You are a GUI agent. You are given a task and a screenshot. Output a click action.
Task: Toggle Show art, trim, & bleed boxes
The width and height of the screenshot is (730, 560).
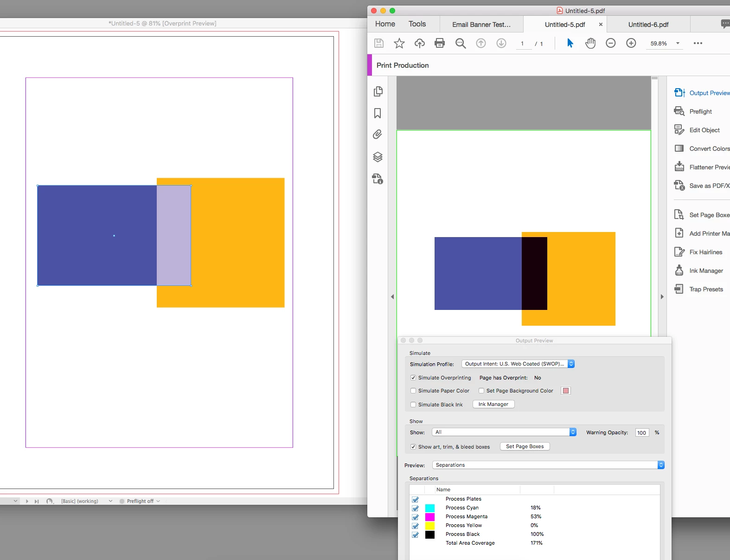point(413,447)
